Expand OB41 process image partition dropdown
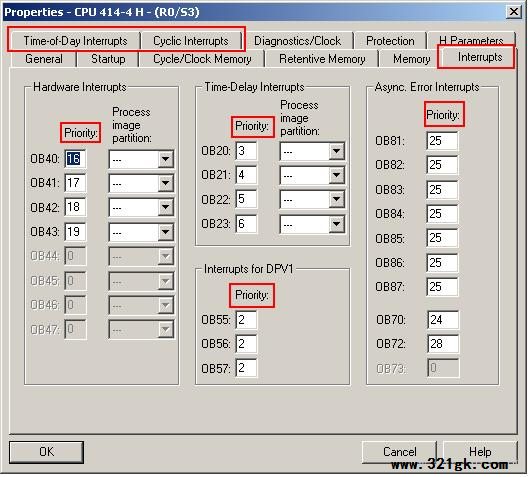This screenshot has height=477, width=528. pyautogui.click(x=165, y=183)
